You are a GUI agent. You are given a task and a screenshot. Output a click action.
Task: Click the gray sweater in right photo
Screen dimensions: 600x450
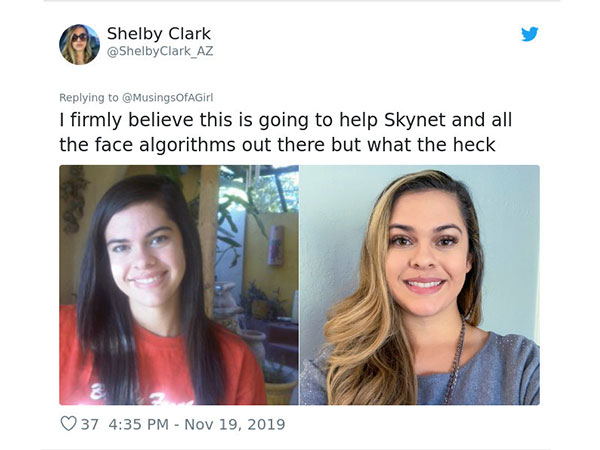[x=478, y=373]
